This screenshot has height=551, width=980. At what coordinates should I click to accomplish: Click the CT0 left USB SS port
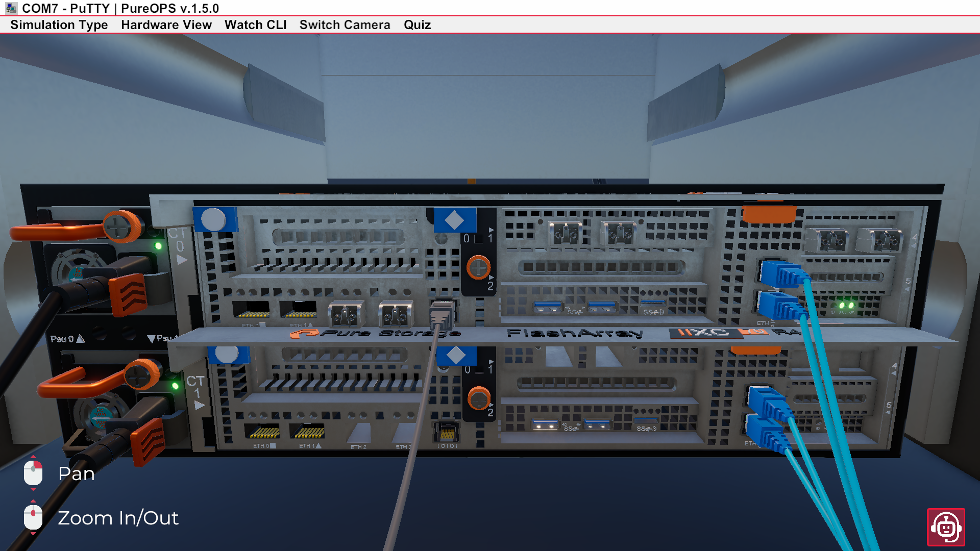point(548,308)
